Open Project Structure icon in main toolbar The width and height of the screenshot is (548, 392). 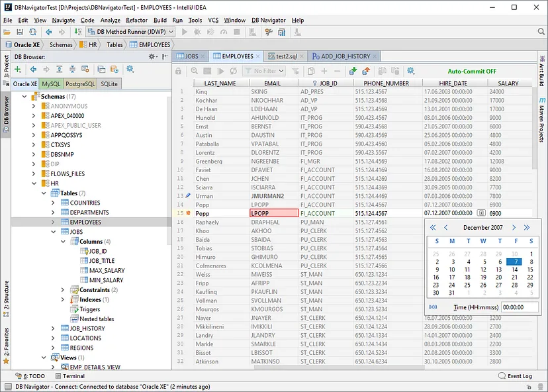pyautogui.click(x=282, y=32)
